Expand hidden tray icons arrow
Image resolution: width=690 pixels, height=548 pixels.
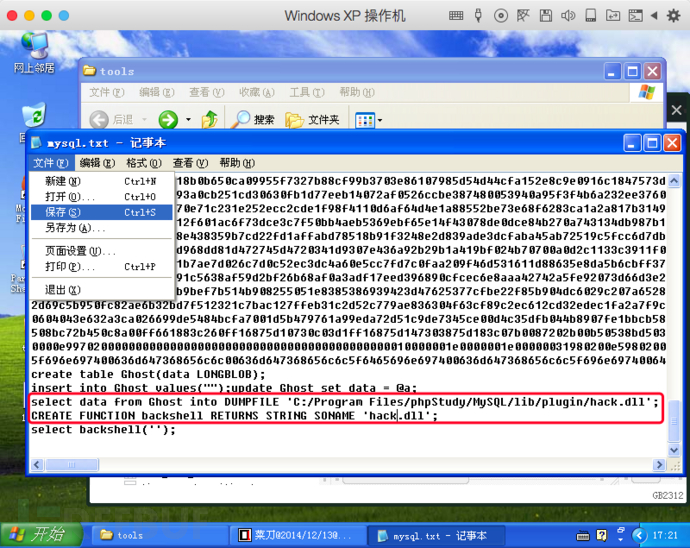[x=639, y=535]
